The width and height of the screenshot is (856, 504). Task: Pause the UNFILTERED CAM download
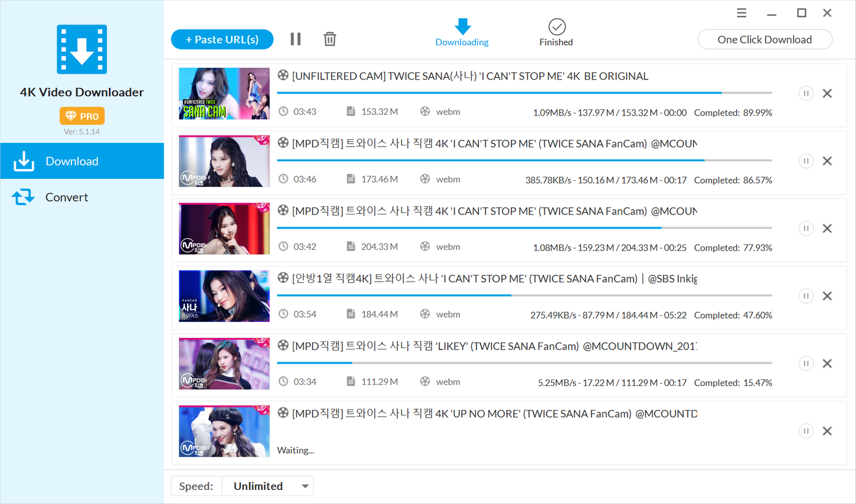coord(806,93)
